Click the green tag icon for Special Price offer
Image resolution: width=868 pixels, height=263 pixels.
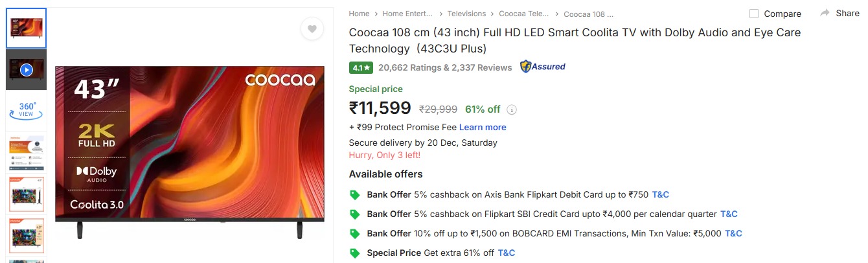coord(354,253)
